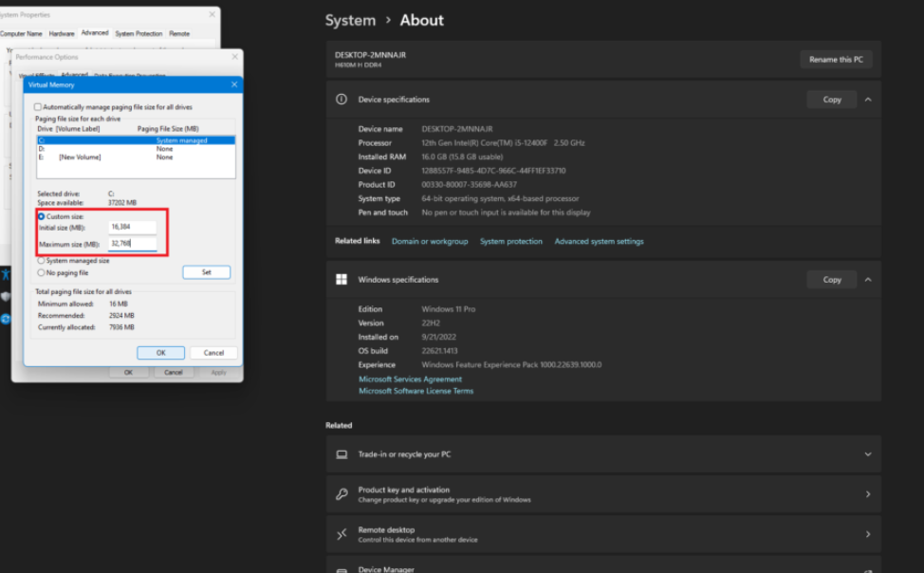Choose the System managed size option
Screen dimensions: 924x573
coord(41,260)
